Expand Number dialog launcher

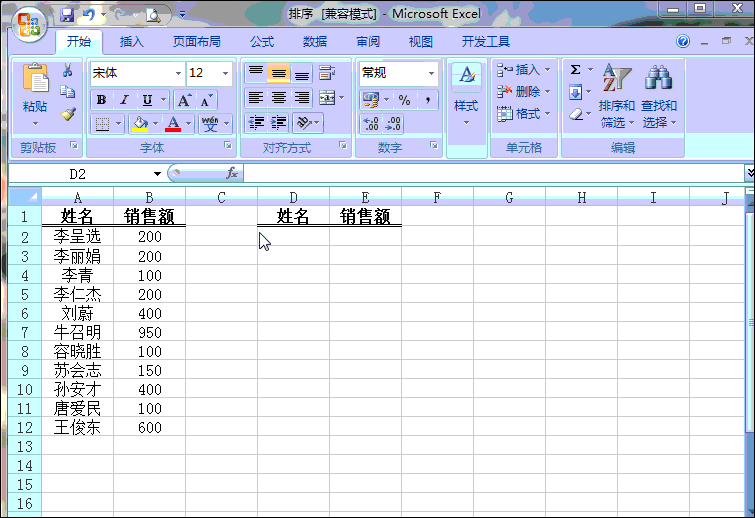[x=433, y=145]
